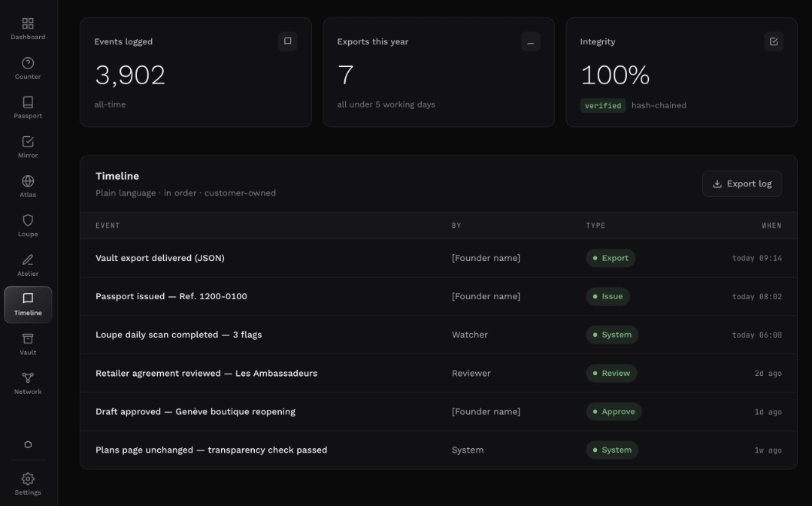This screenshot has height=506, width=812.
Task: Select 'Loupe daily scan completed — 3 flags'
Action: (179, 335)
